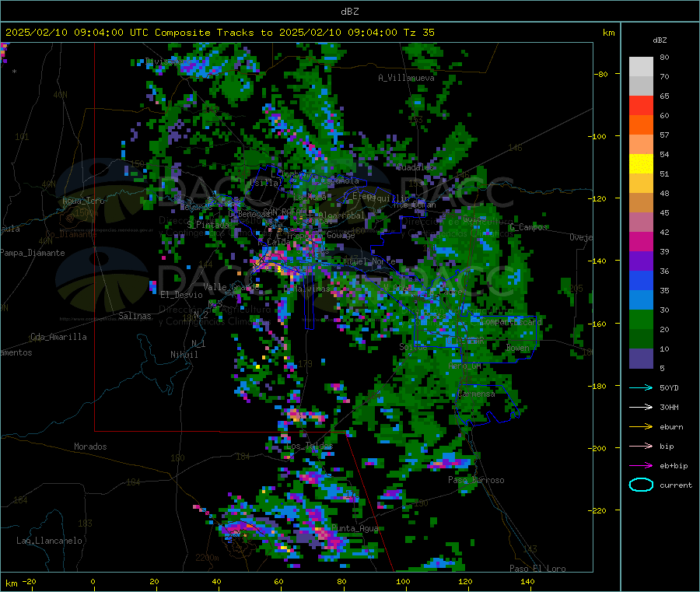Select the light blue 35 dBZ swatch

coord(641,300)
